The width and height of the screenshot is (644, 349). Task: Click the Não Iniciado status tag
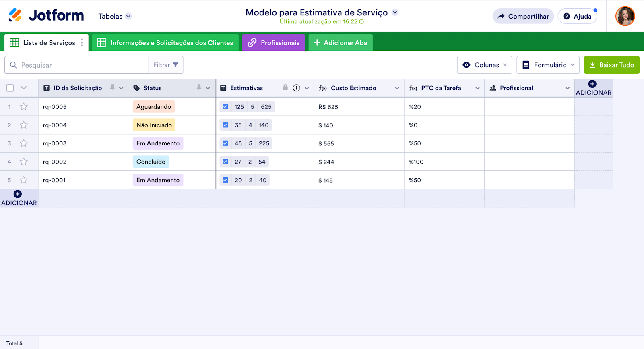(x=154, y=125)
